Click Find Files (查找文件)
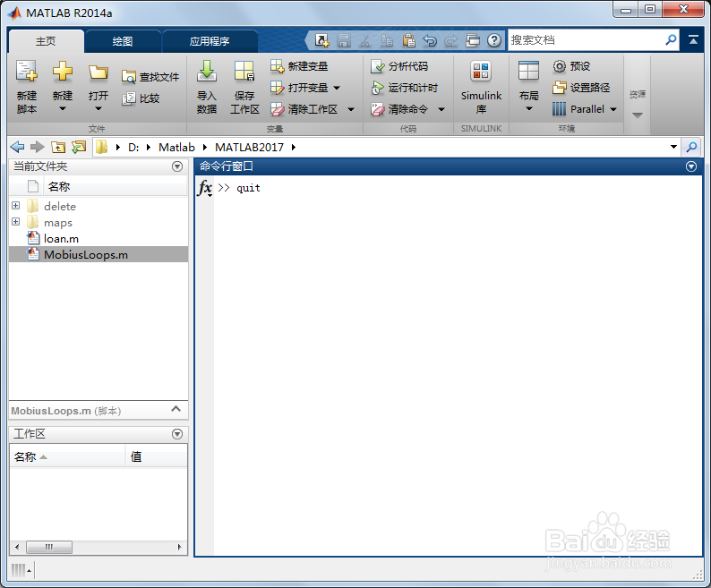This screenshot has height=588, width=711. [150, 77]
